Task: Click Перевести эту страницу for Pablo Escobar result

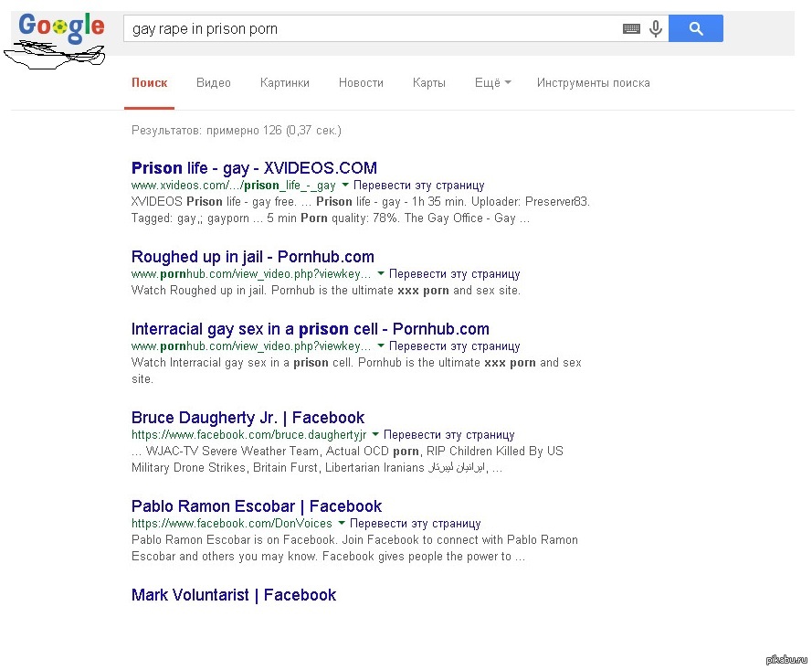Action: point(416,524)
